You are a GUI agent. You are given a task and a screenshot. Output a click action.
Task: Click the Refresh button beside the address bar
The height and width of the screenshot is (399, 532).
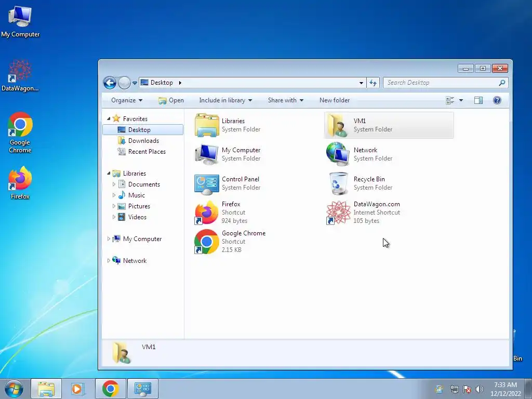point(373,83)
